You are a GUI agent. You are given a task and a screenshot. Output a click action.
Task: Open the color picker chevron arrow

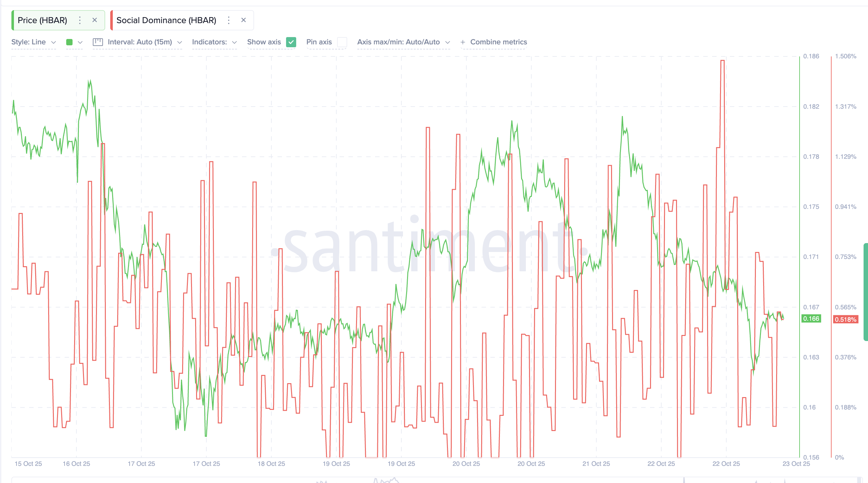tap(80, 42)
